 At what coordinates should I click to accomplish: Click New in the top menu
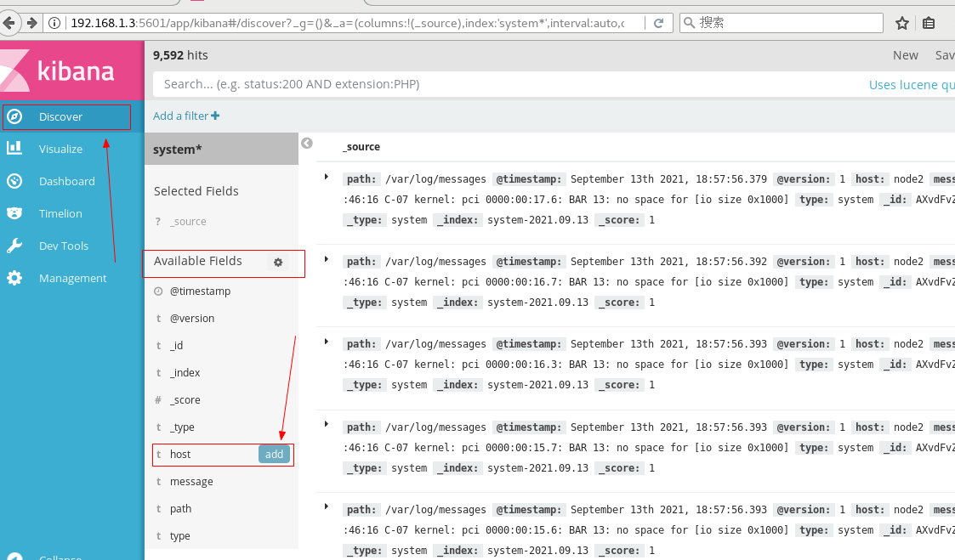point(905,54)
